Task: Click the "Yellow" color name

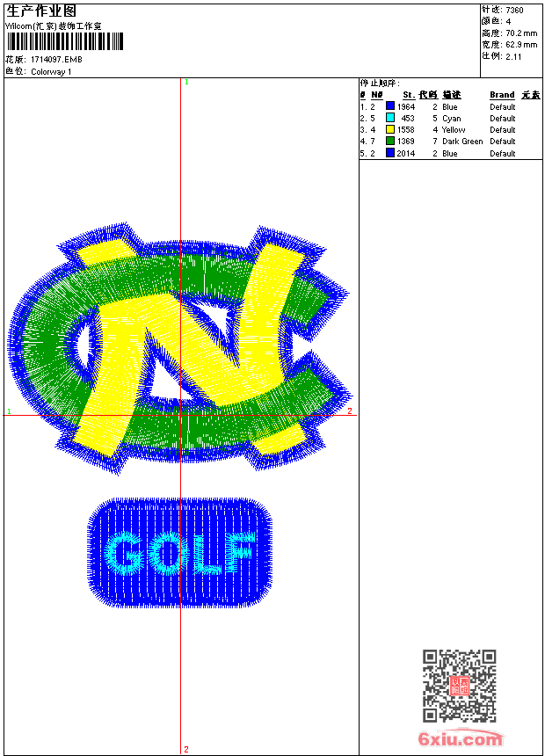Action: pyautogui.click(x=454, y=130)
